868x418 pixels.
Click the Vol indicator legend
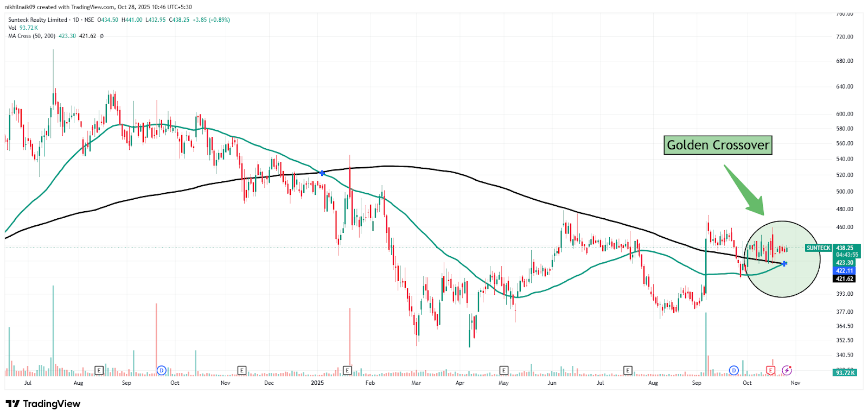tap(12, 28)
